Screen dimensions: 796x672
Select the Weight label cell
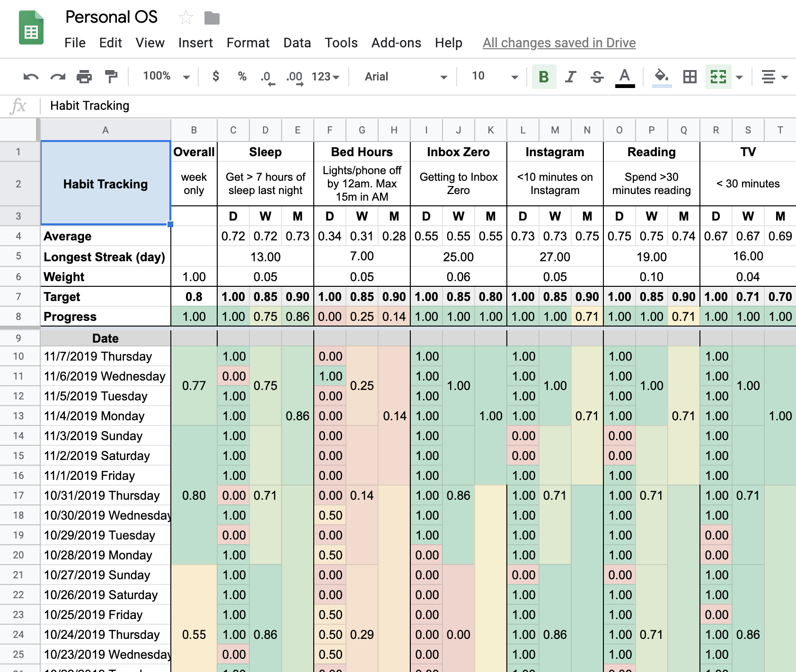pyautogui.click(x=106, y=277)
